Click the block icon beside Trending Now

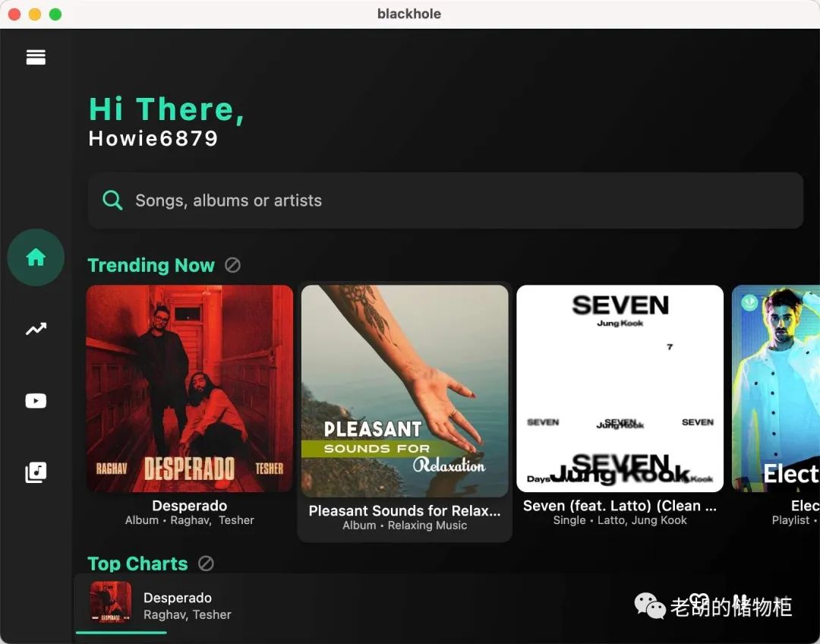point(233,265)
